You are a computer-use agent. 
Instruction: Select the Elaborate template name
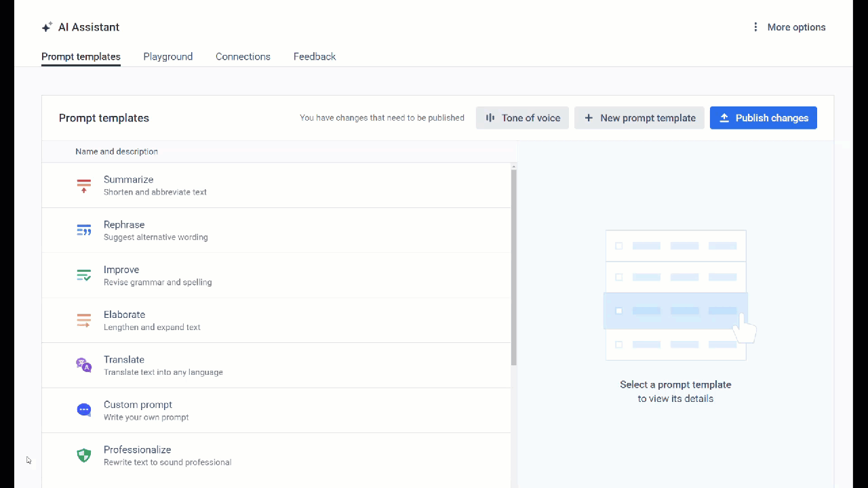(x=125, y=314)
